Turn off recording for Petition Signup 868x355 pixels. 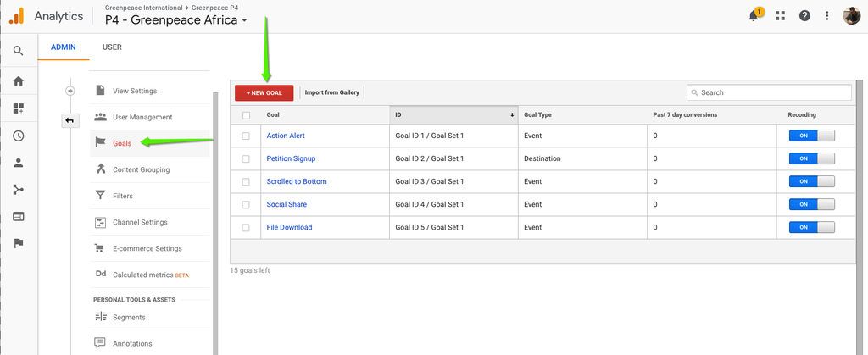[811, 158]
